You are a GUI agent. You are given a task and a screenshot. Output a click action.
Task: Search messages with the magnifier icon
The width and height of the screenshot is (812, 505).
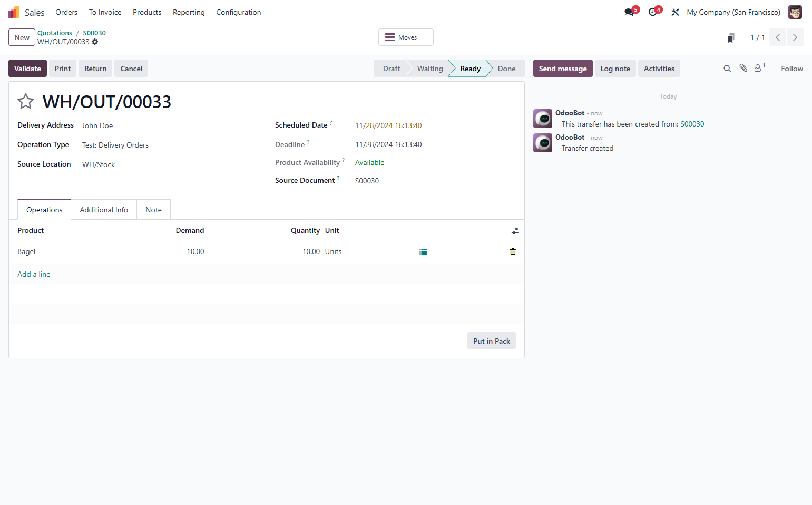(x=727, y=69)
